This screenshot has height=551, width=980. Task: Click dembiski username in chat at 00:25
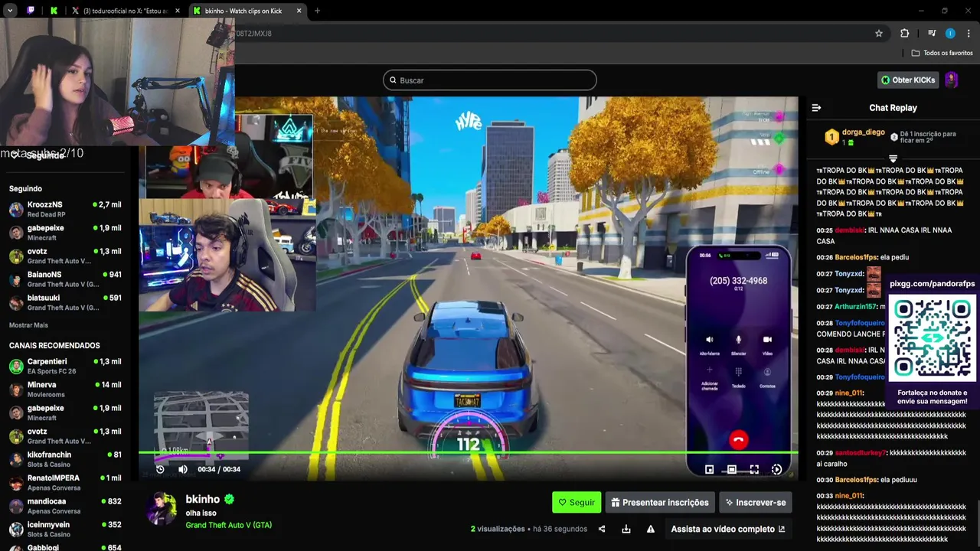[x=849, y=230]
